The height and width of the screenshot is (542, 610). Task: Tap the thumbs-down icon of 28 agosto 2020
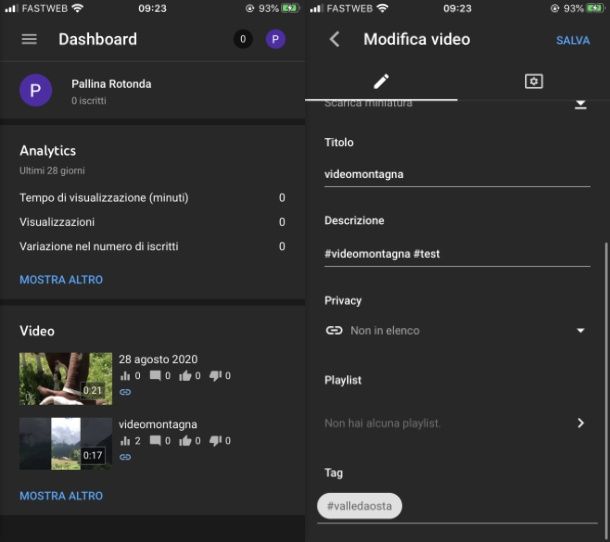(216, 376)
